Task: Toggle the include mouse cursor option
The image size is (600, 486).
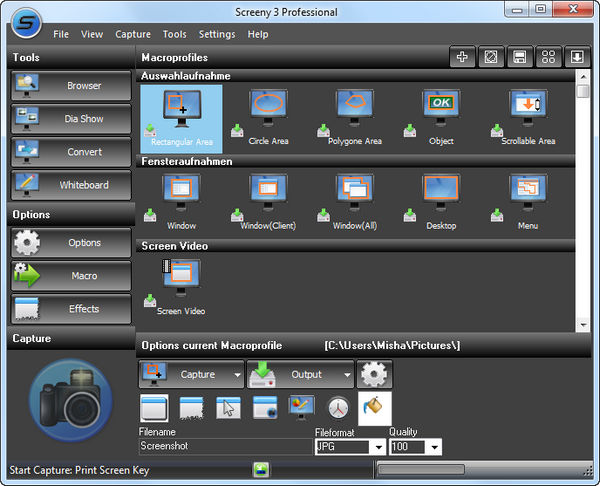Action: tap(228, 408)
